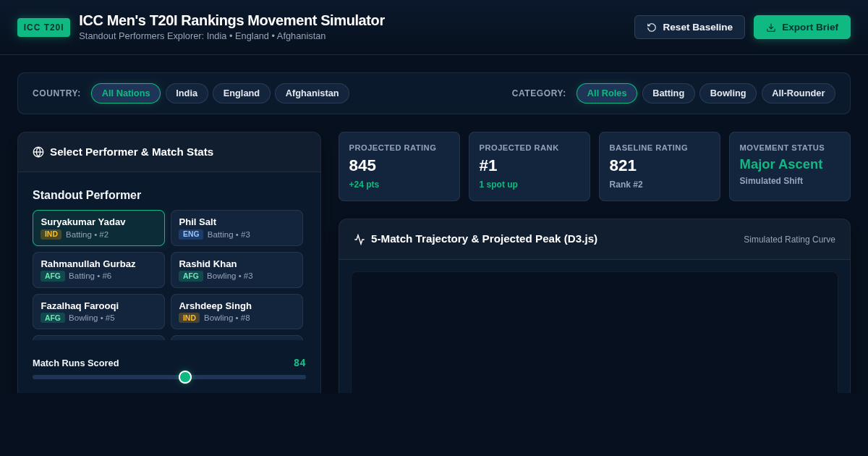This screenshot has width=868, height=456.
Task: Click the IND badge on Arshdeep Singh
Action: click(x=190, y=318)
